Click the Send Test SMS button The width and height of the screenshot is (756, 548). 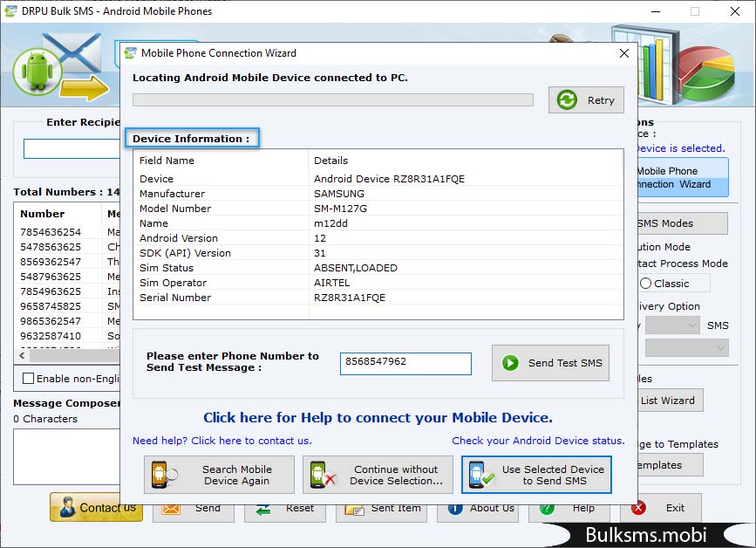[550, 363]
